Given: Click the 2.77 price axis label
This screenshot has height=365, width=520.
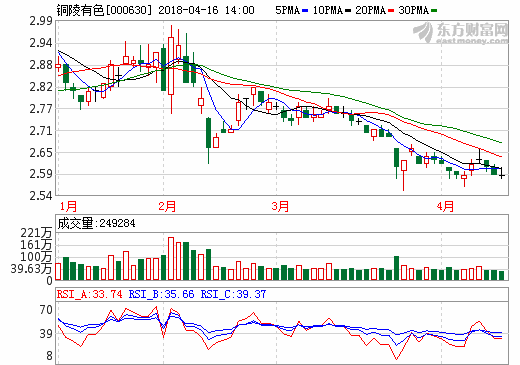Looking at the screenshot, I should pyautogui.click(x=41, y=109).
